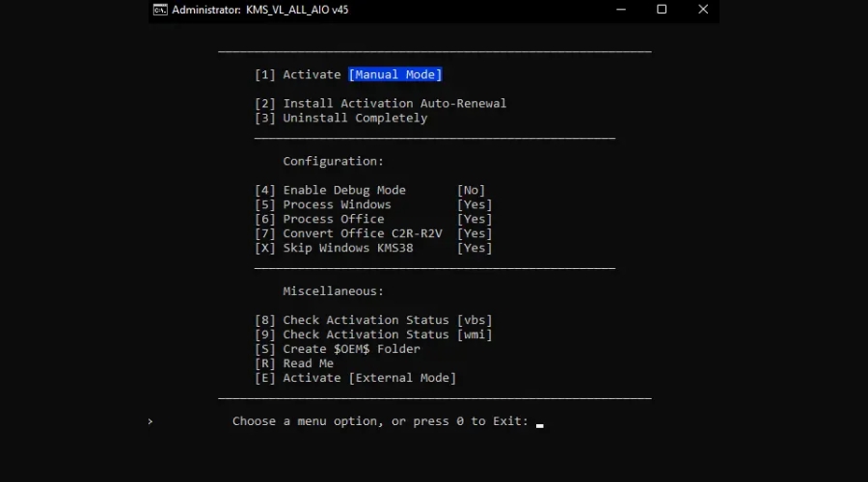868x482 pixels.
Task: Click the '[Yes]' value beside Process Windows
Action: (x=475, y=204)
